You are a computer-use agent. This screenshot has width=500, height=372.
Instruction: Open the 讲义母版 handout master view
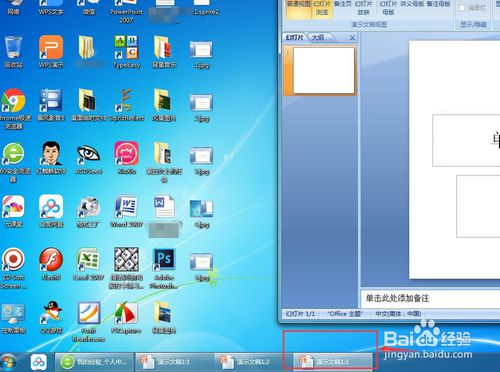(412, 5)
